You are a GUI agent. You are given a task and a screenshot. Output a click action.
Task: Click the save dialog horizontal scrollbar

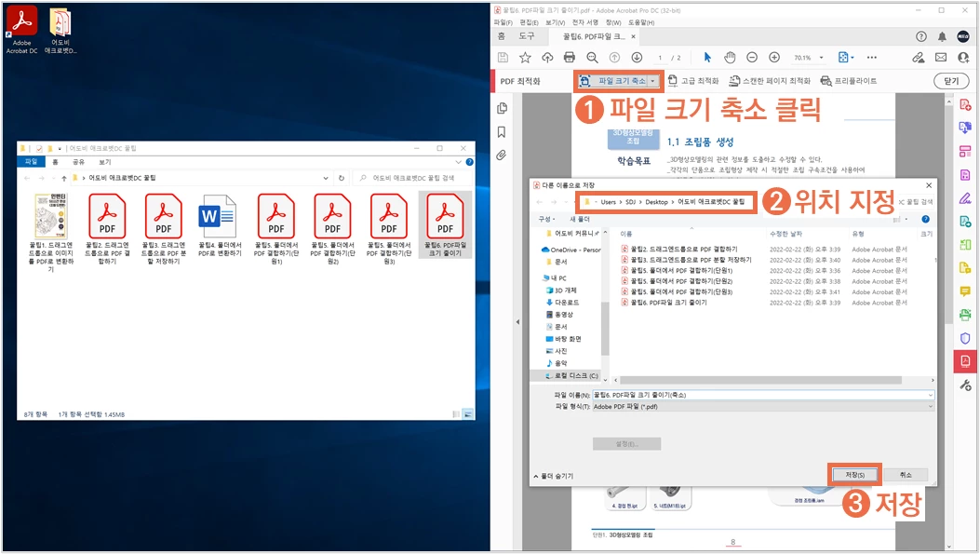[760, 380]
